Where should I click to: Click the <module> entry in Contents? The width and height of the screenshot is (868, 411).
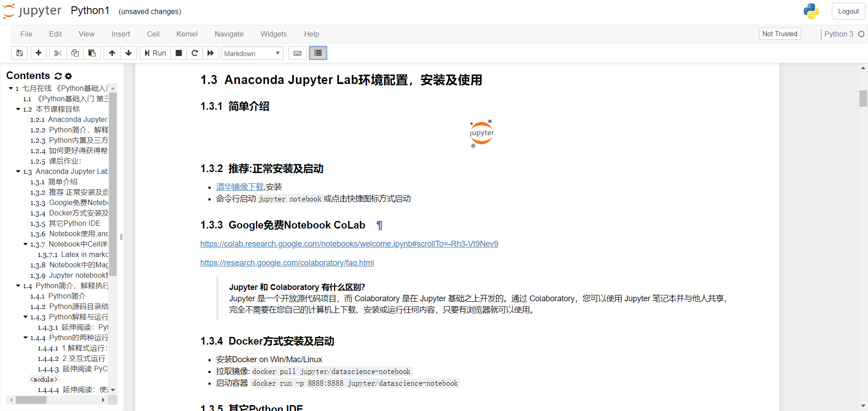[44, 380]
